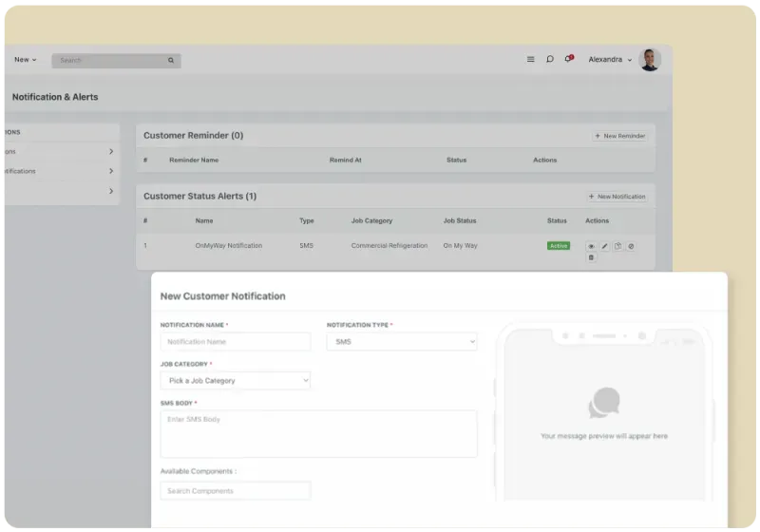Click the New Reminder button
Screen dimensions: 760x532
619,136
